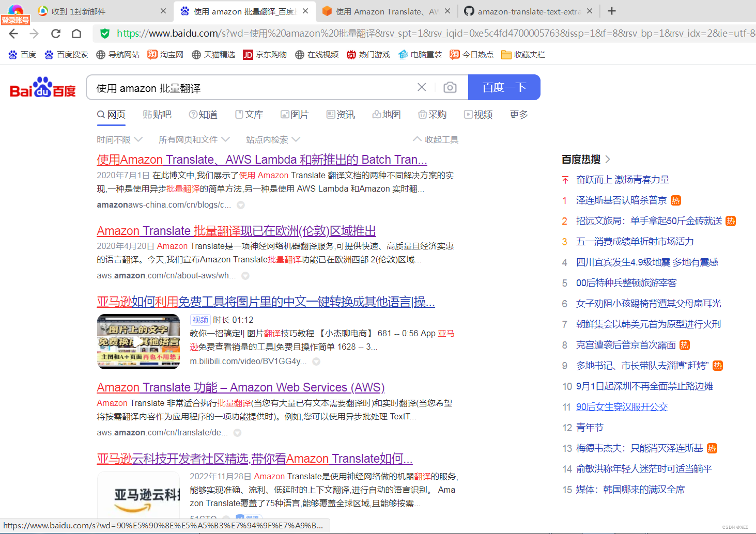Open hot search 00后特种兵整顿旅游宰客
756x534 pixels.
pyautogui.click(x=626, y=283)
